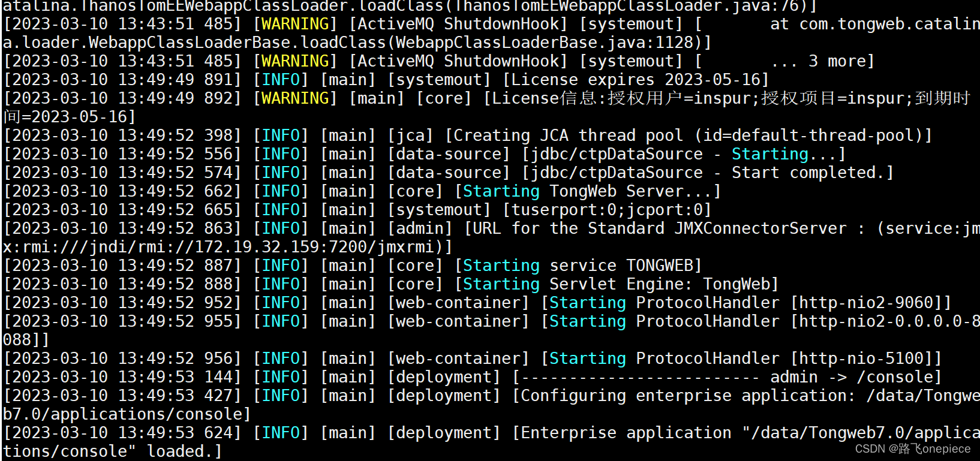Click cyan 'Starting...' in the ctpDataSource line
This screenshot has height=461, width=980.
(x=784, y=154)
